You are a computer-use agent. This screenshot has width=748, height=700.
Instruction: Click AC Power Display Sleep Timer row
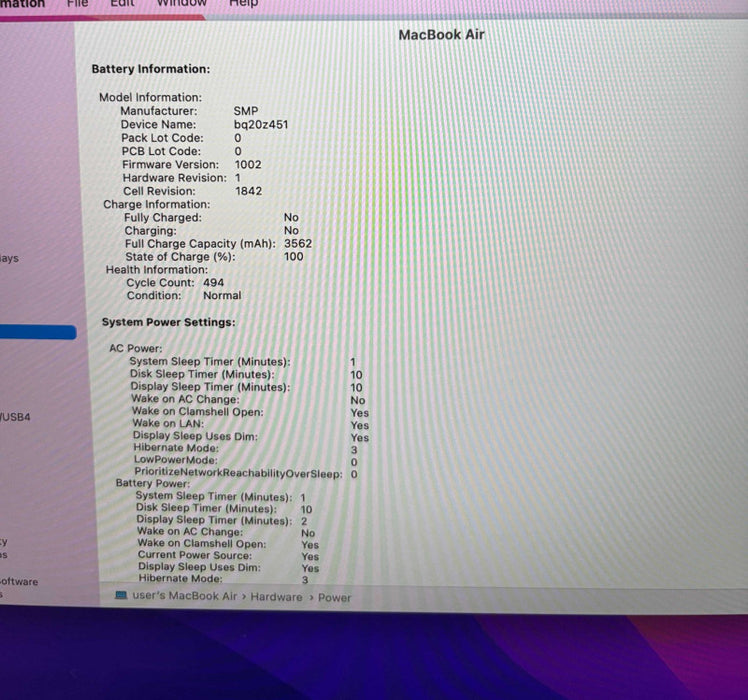click(246, 387)
